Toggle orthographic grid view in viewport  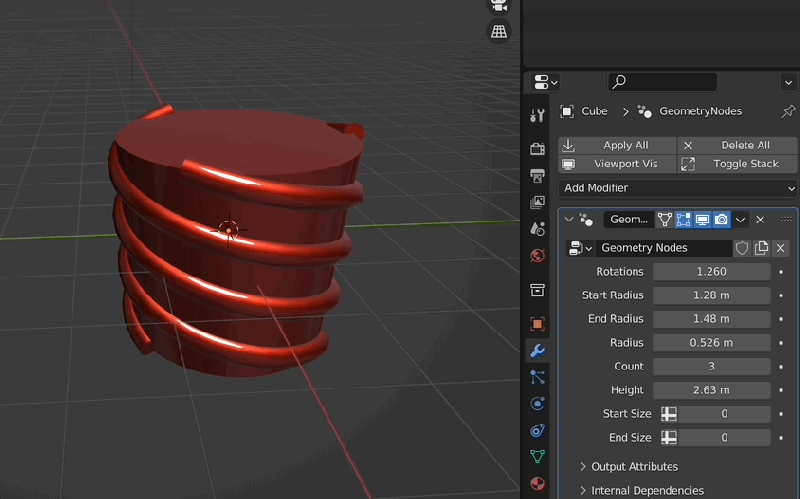coord(498,31)
